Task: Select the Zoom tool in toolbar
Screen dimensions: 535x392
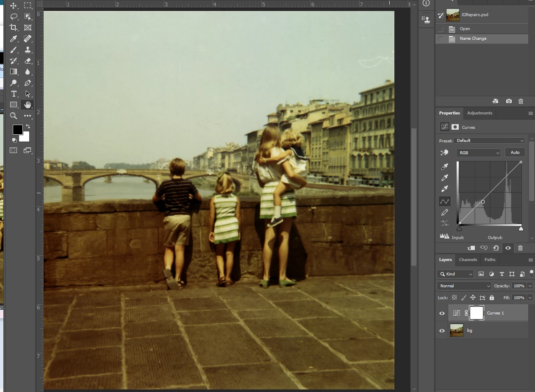Action: (x=14, y=116)
